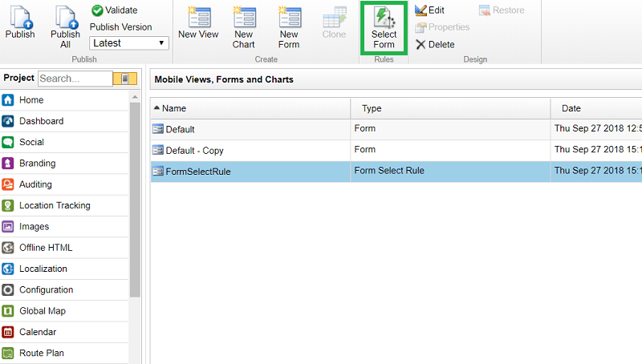
Task: Select the FormSelectRule row
Action: pos(396,172)
